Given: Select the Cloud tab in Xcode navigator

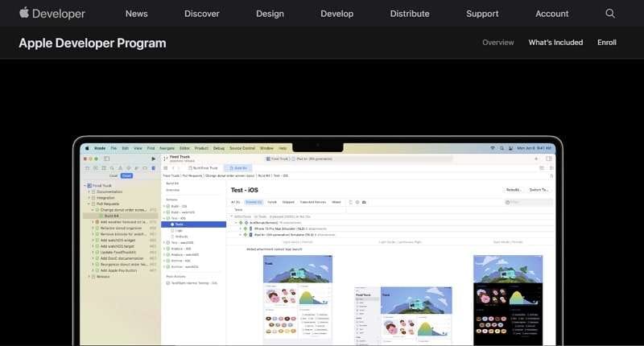Looking at the screenshot, I should [x=126, y=175].
